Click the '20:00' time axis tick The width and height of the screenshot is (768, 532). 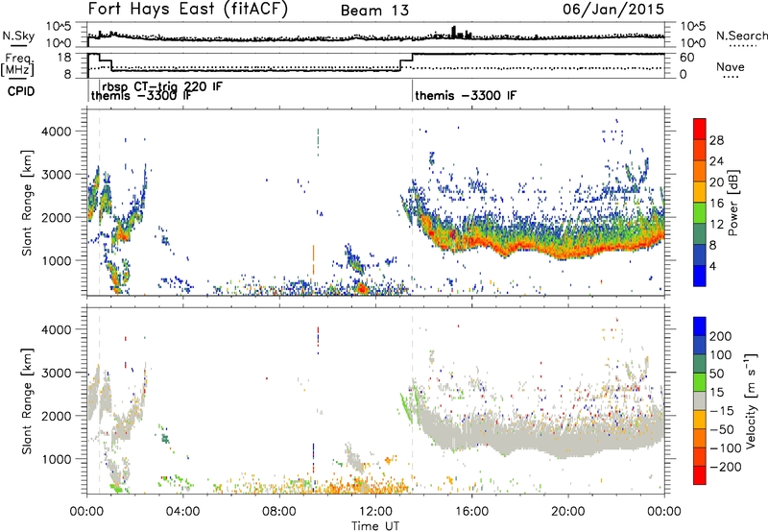pyautogui.click(x=567, y=512)
